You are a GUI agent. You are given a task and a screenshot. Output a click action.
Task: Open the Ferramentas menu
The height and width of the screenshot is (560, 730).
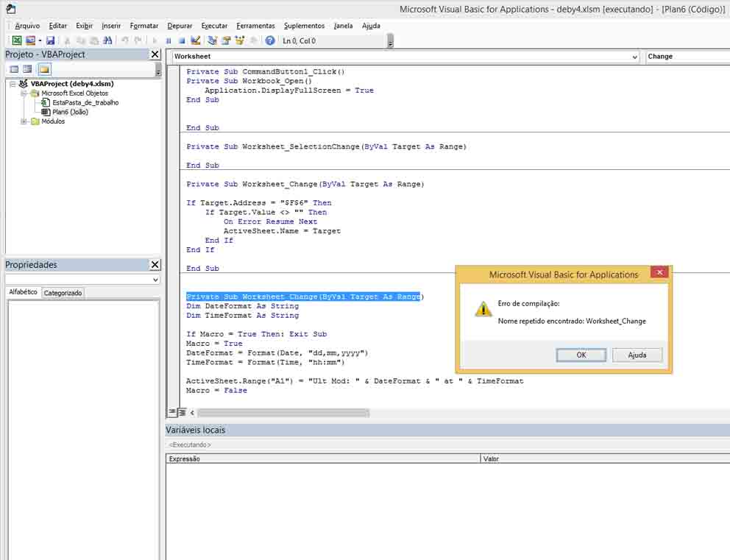tap(255, 26)
